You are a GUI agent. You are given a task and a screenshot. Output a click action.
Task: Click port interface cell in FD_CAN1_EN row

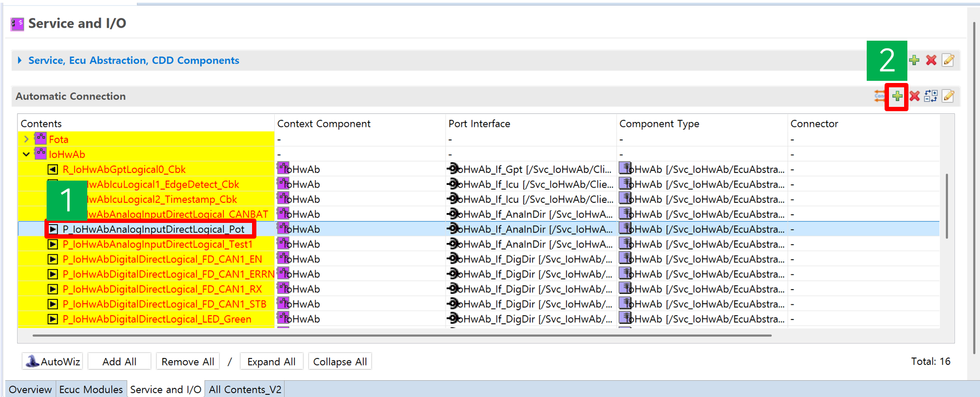click(x=531, y=259)
